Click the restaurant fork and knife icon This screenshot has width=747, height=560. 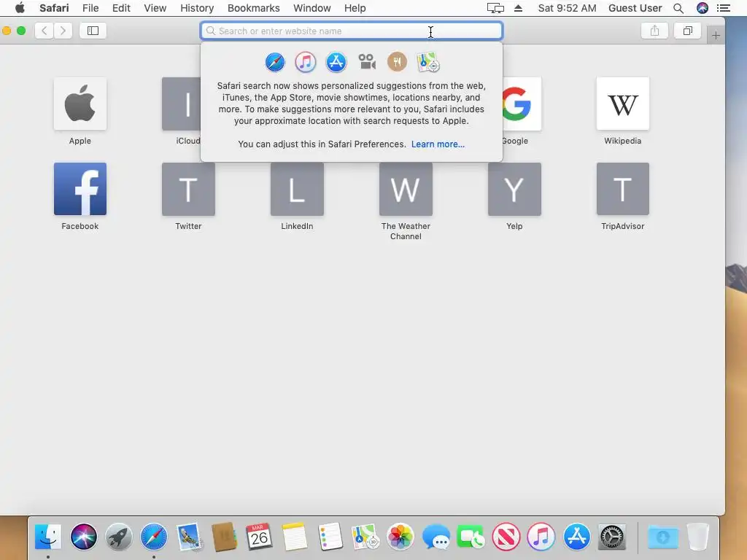point(397,62)
